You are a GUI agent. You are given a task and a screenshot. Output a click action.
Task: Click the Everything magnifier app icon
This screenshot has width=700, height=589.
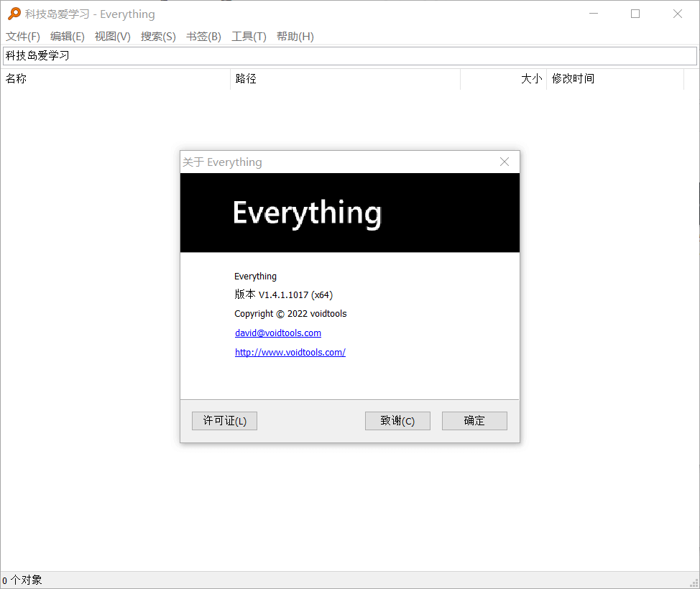coord(13,14)
